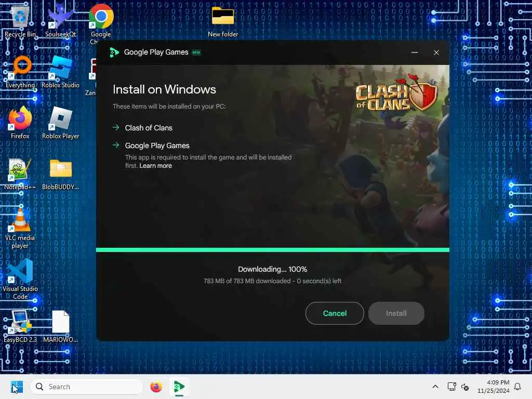Open the network status tray icon
The width and height of the screenshot is (532, 399).
pos(451,387)
